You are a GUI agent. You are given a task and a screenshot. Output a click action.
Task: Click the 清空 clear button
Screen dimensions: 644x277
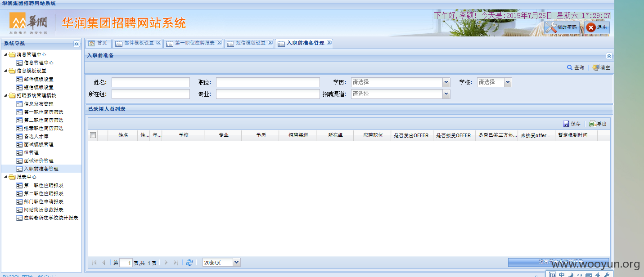tap(601, 67)
